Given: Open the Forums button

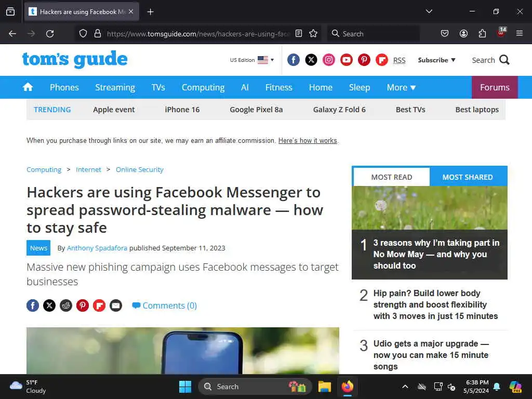Looking at the screenshot, I should (495, 87).
